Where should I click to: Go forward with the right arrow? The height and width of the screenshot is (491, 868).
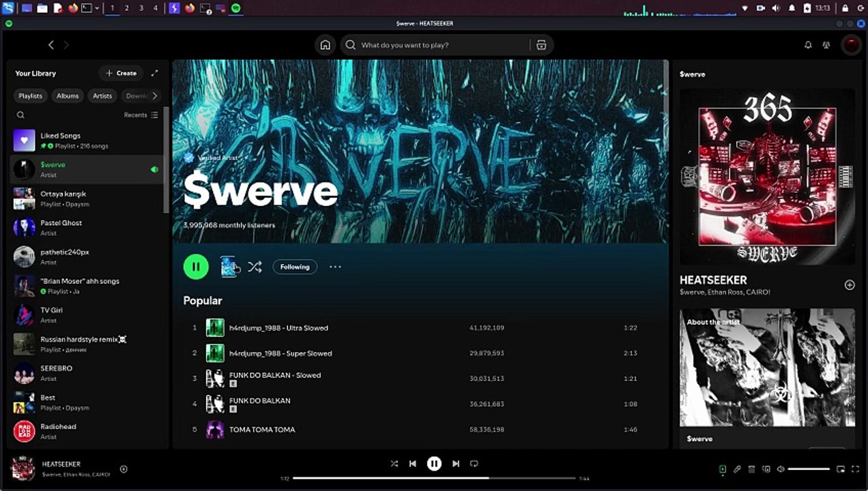tap(66, 45)
